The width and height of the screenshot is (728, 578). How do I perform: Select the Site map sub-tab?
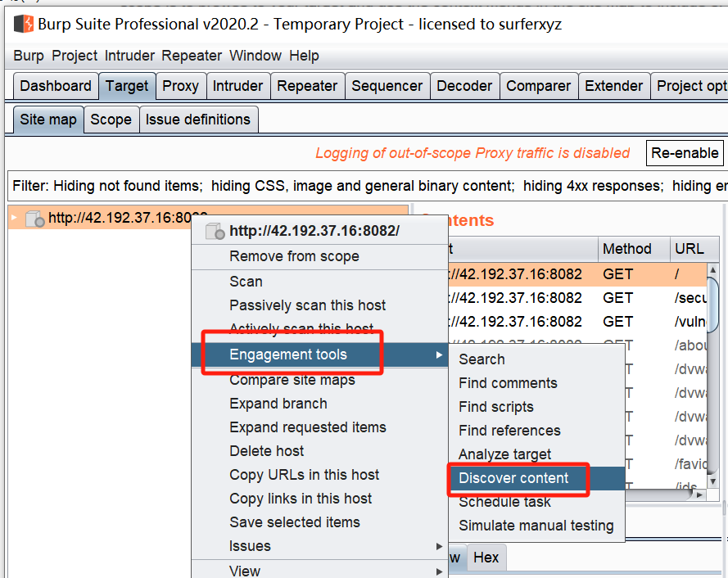48,120
